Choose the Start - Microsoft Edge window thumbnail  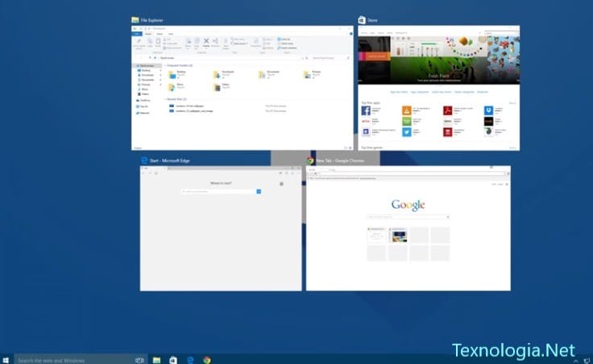click(x=220, y=228)
